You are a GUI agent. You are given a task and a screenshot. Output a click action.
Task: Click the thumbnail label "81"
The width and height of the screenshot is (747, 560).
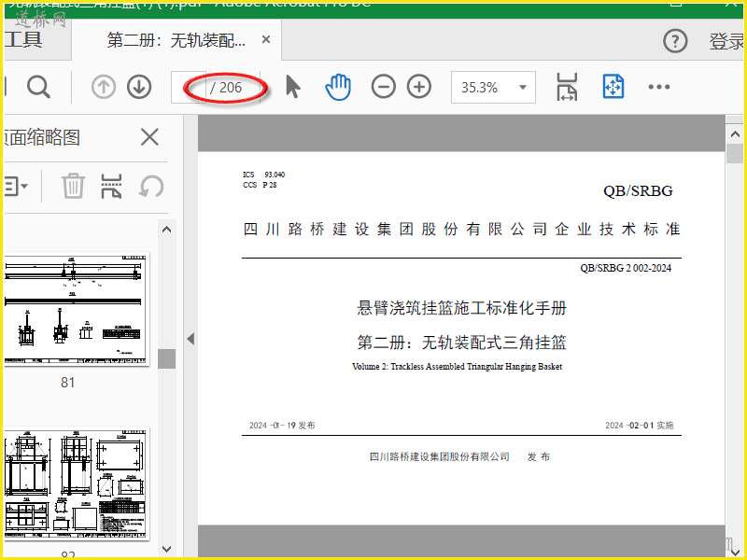tap(67, 383)
